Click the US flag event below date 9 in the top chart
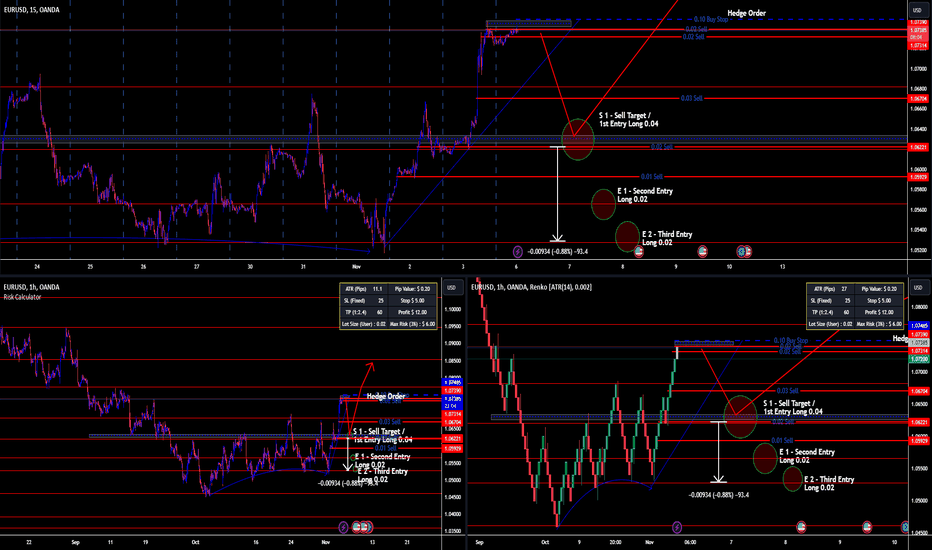Screen dimensions: 932x550 click(x=702, y=252)
